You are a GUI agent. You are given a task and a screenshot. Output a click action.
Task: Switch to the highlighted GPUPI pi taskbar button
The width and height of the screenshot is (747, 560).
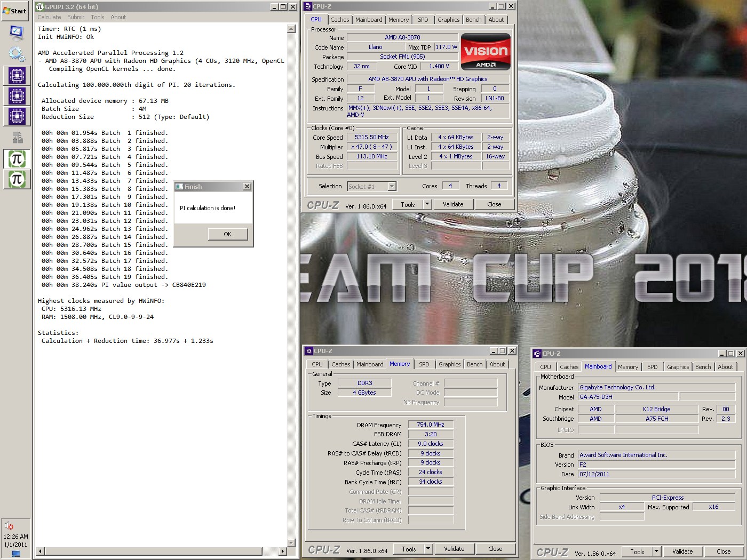point(17,158)
